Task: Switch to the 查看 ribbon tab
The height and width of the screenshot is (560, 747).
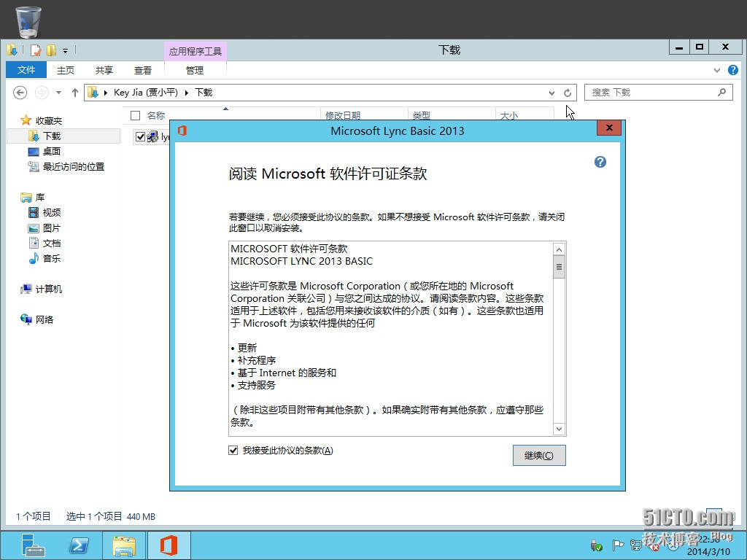Action: (x=142, y=71)
